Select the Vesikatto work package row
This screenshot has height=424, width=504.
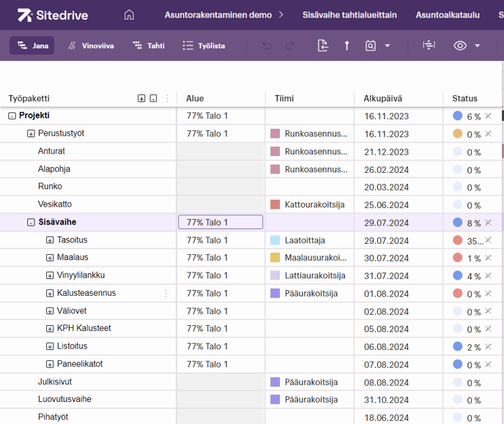55,204
